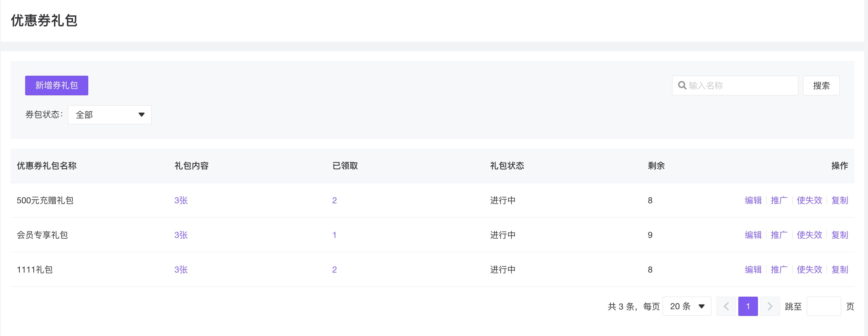Click the 1111礼包 name cell
Image resolution: width=868 pixels, height=336 pixels.
tap(35, 270)
